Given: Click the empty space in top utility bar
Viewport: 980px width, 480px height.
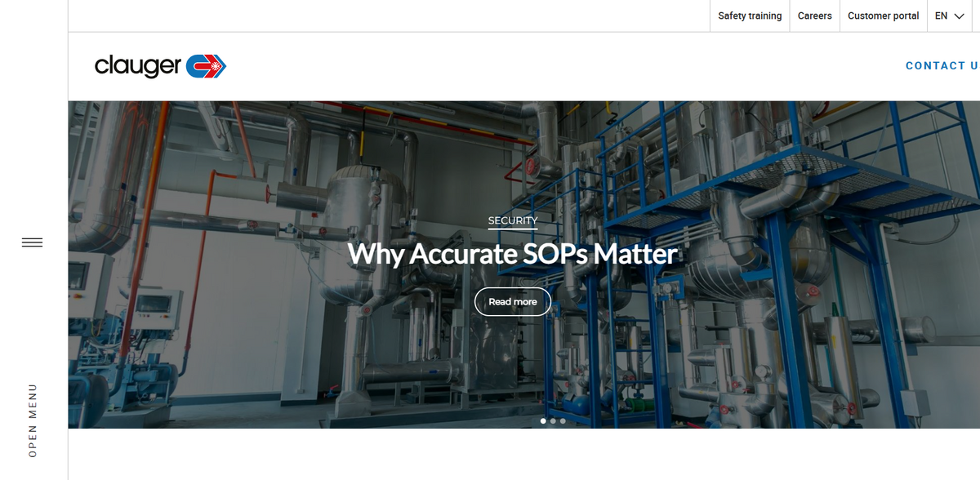Looking at the screenshot, I should pos(367,16).
